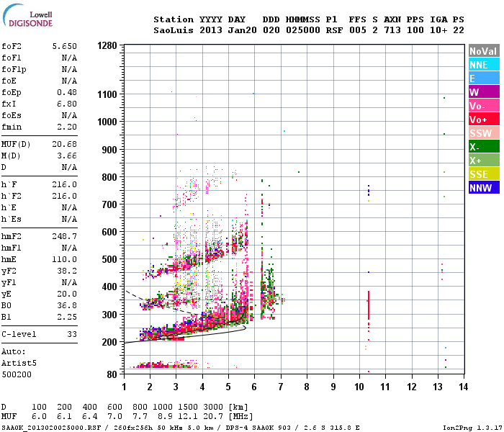
Task: Click the foEp value 0.48
Action: click(67, 92)
